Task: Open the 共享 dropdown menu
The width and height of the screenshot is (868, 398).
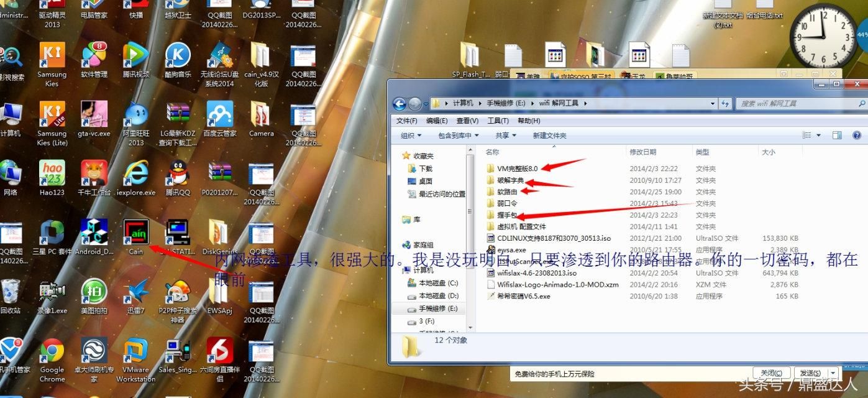Action: coord(505,135)
